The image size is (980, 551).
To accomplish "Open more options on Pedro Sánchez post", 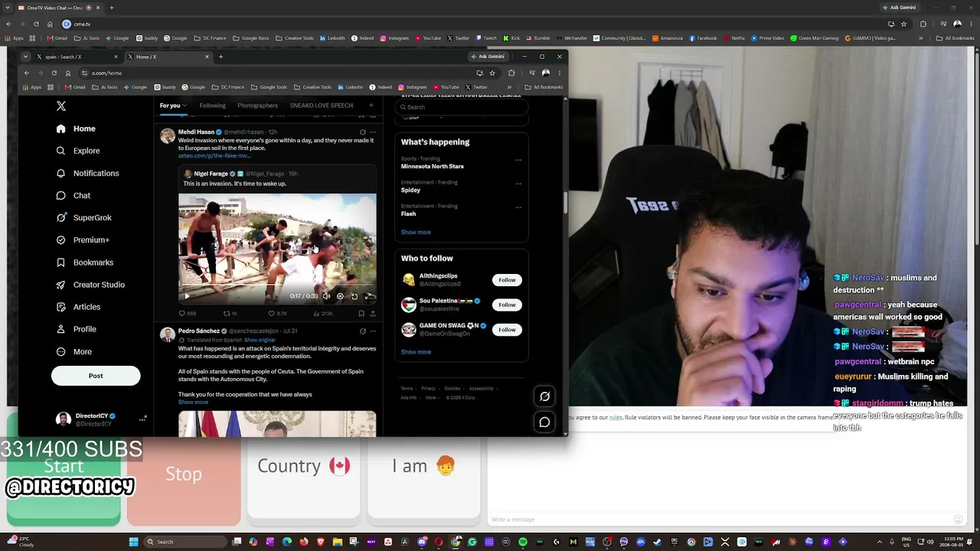I will tap(373, 331).
